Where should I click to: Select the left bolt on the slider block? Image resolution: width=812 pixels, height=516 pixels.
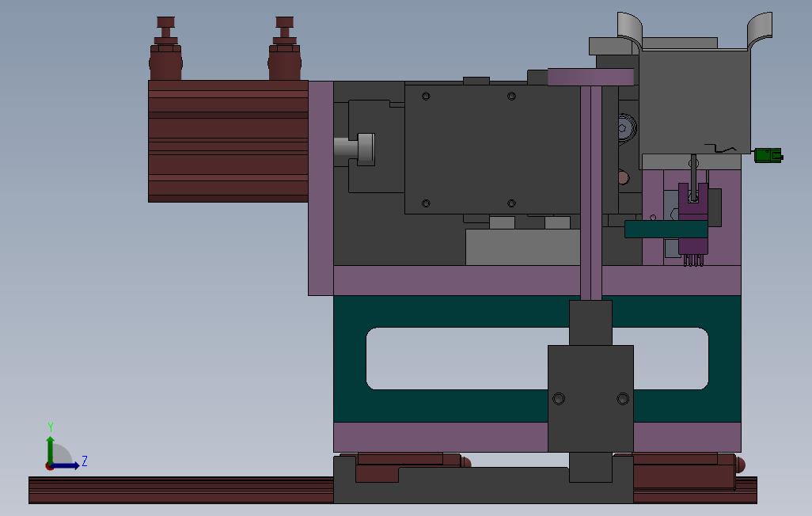[x=559, y=399]
